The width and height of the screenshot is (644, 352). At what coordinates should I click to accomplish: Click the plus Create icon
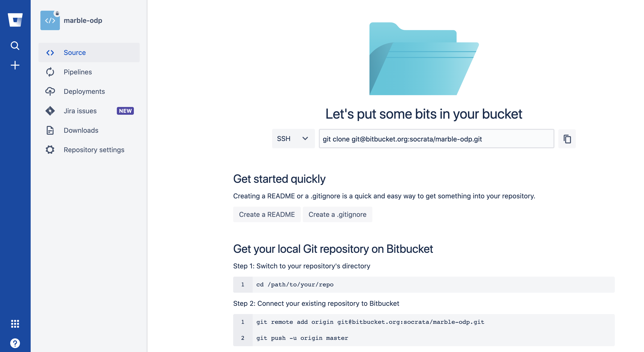pos(15,65)
